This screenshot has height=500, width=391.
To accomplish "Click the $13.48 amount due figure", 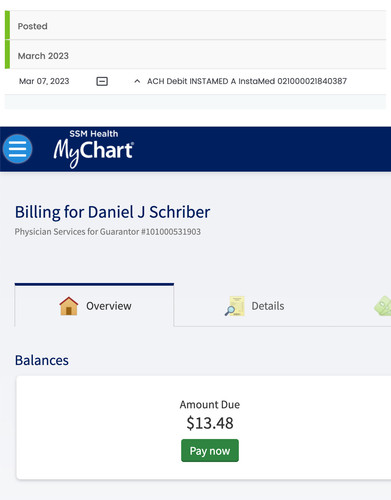I will (x=210, y=423).
